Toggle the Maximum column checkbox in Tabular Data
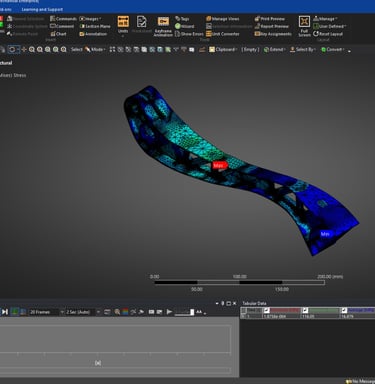This screenshot has height=384, width=375. coord(305,310)
